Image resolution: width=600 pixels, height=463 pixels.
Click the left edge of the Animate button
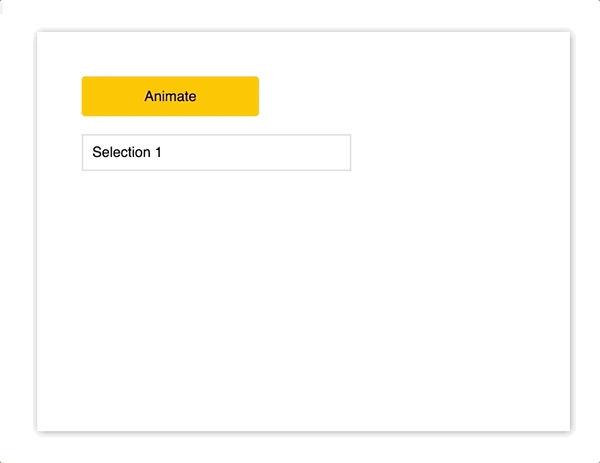point(88,96)
